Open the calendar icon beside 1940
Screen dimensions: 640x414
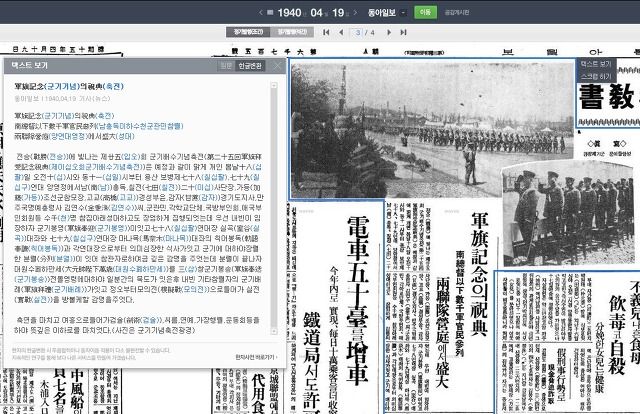pos(270,13)
